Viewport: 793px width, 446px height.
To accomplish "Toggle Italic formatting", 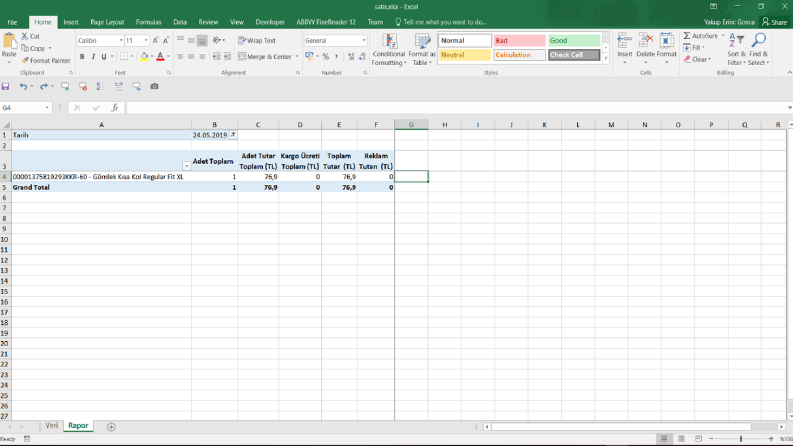I will (93, 57).
